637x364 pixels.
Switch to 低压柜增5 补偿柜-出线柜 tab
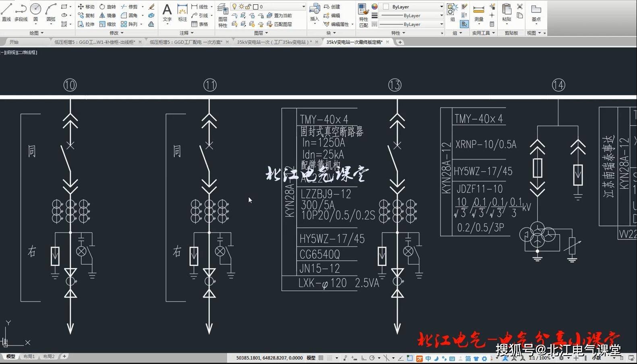point(95,42)
